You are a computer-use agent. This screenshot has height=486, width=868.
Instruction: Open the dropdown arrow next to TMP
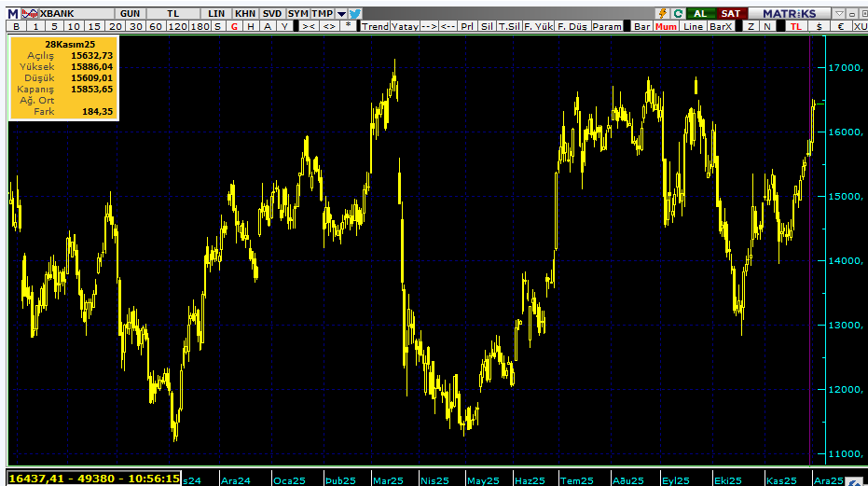(341, 13)
